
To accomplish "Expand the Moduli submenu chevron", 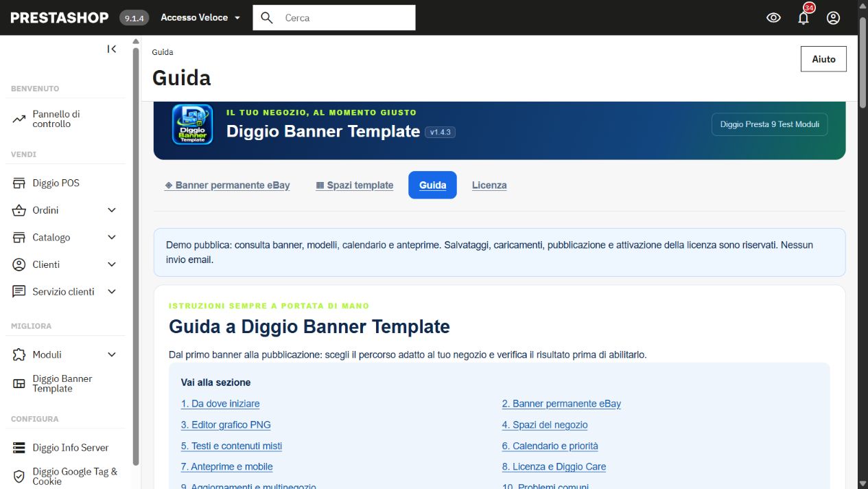I will click(x=112, y=354).
